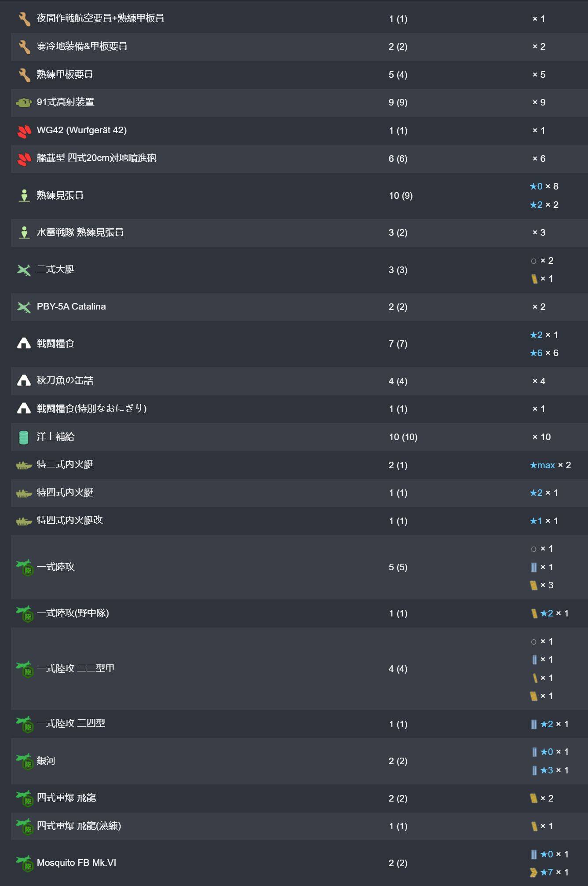The image size is (588, 886).
Task: Click the 10 (10) count for 洋上補給
Action: click(x=403, y=437)
